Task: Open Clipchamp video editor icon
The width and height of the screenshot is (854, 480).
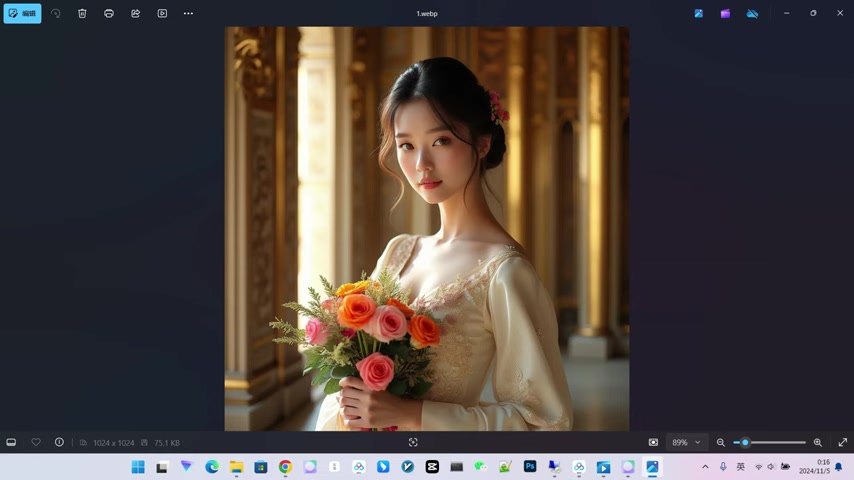Action: [x=725, y=14]
